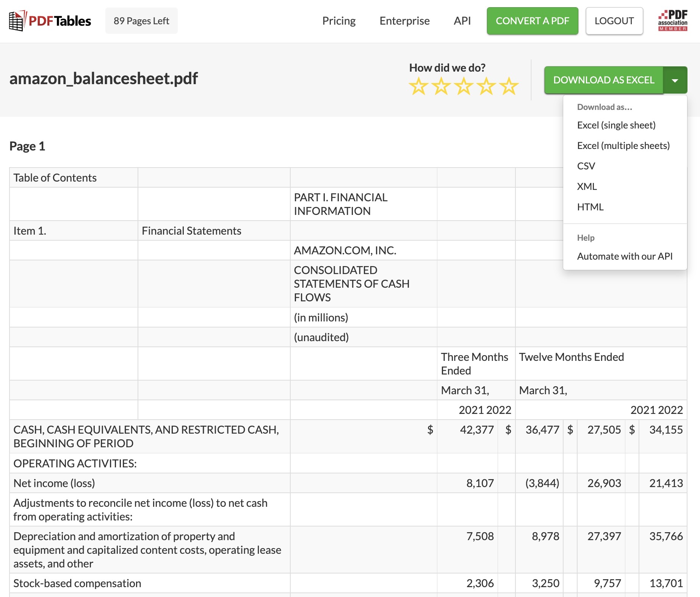Click the CONVERT A PDF button

coord(532,21)
